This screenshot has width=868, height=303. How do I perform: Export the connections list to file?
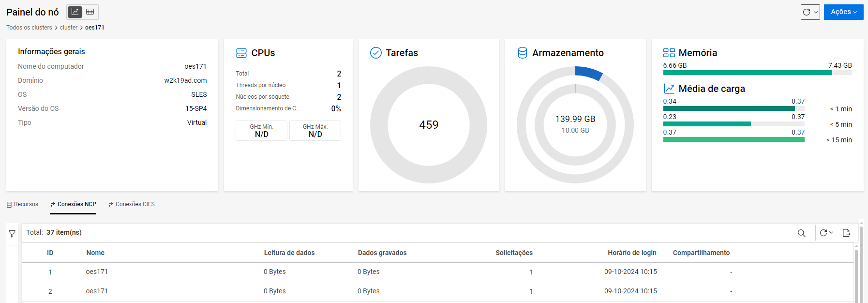pyautogui.click(x=846, y=233)
